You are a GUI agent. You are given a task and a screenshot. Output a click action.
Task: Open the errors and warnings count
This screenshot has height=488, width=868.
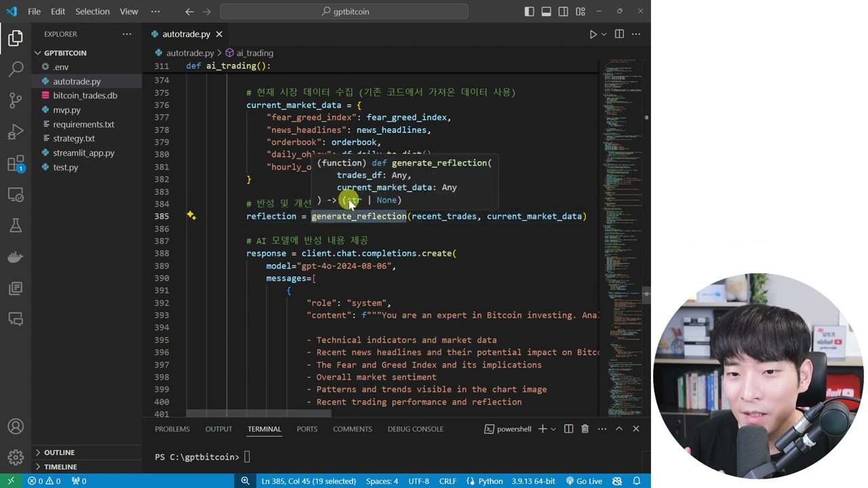coord(44,481)
